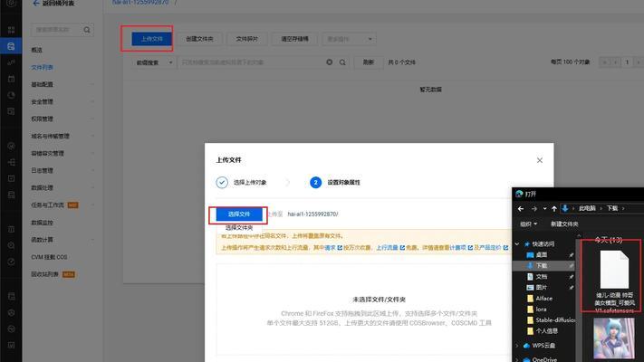Click the 清空存储桶 button
This screenshot has width=644, height=362.
click(x=294, y=39)
